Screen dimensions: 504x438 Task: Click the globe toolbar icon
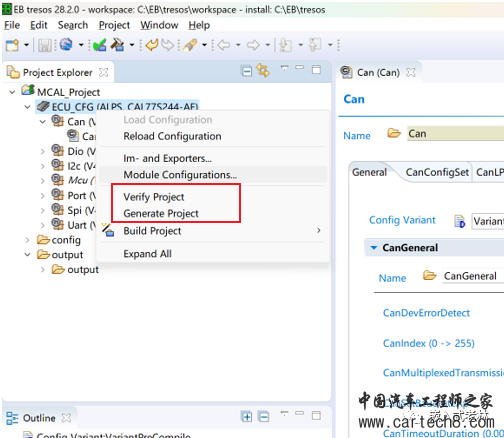tap(66, 45)
